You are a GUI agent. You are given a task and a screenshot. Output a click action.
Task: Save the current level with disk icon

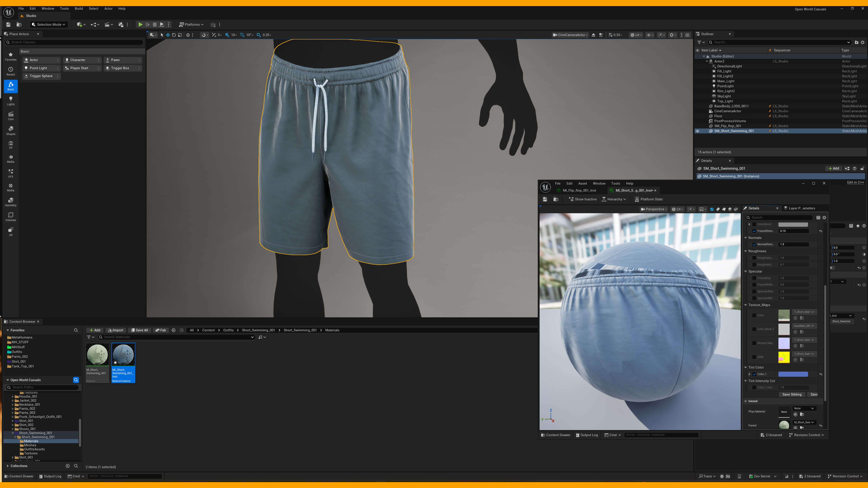pyautogui.click(x=8, y=25)
